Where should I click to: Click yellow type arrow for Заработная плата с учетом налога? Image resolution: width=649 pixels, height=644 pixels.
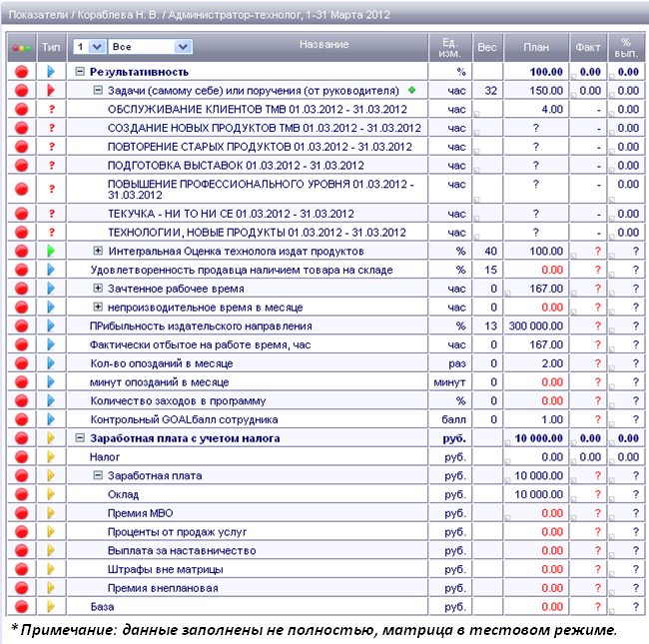click(x=51, y=438)
